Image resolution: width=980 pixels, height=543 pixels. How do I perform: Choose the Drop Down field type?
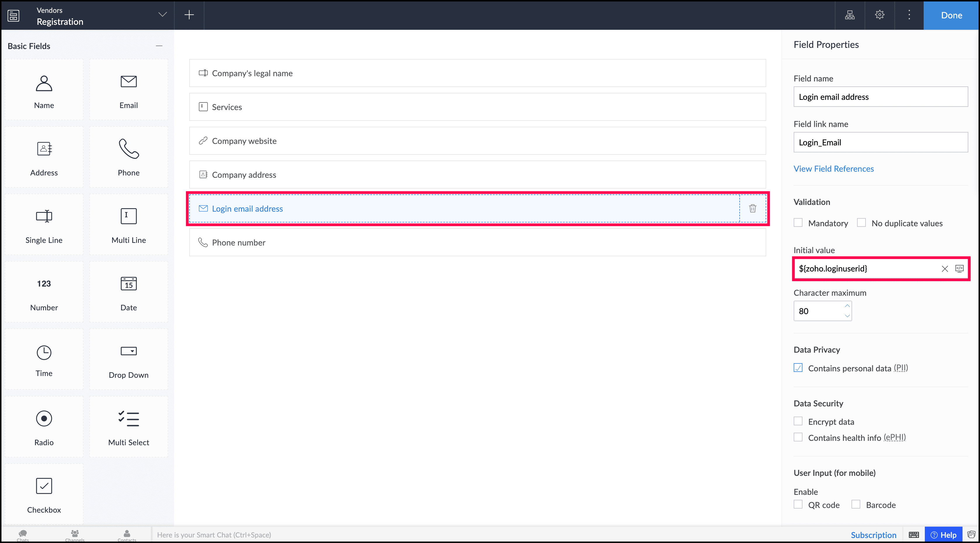[x=128, y=359]
